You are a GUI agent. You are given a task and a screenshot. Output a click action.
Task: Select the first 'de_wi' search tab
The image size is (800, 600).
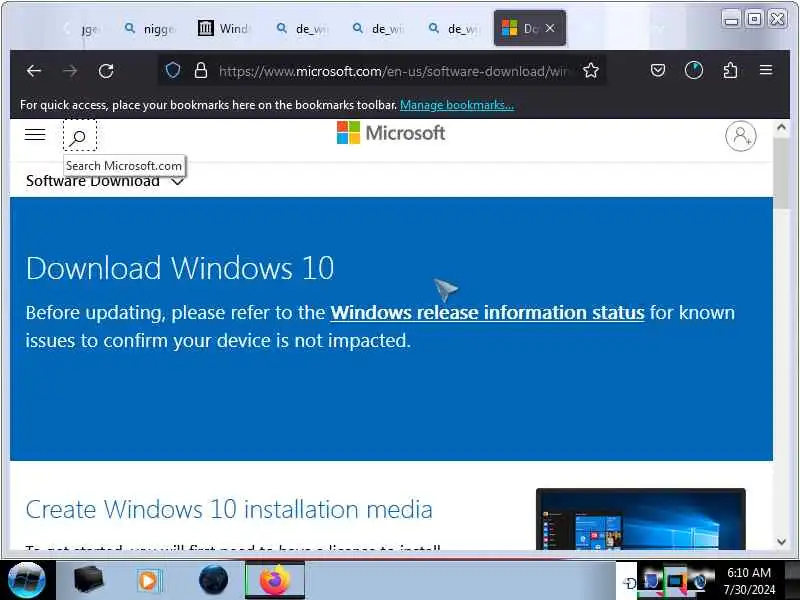303,29
